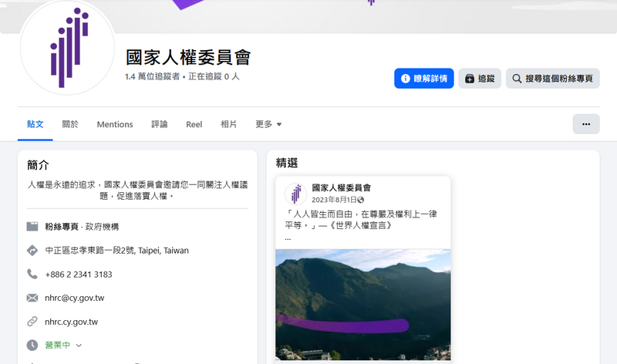Click the email envelope icon

tap(32, 298)
